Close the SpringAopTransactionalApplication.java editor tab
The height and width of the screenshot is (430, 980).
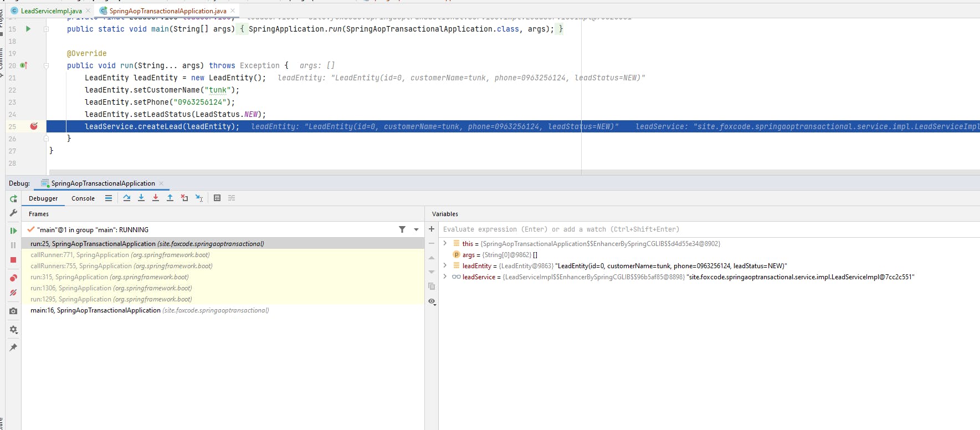(233, 11)
